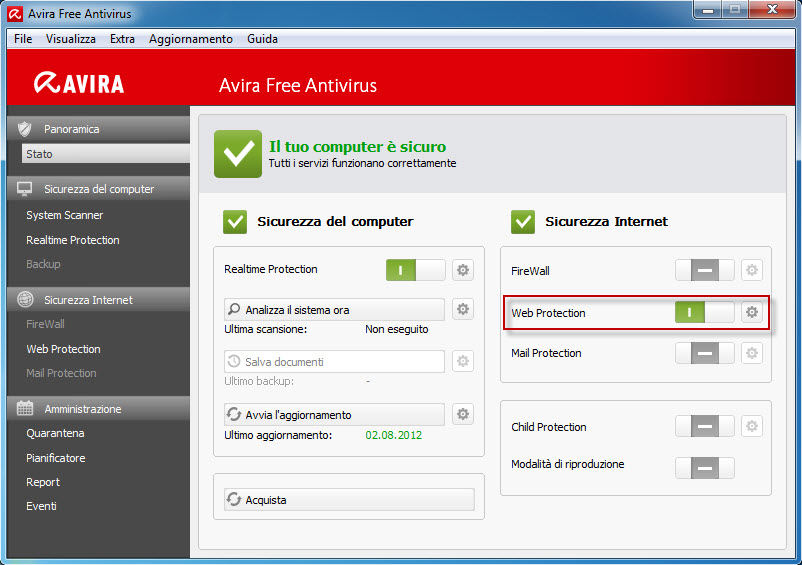Image resolution: width=802 pixels, height=565 pixels.
Task: Click the Salva documenti button
Action: pyautogui.click(x=335, y=361)
